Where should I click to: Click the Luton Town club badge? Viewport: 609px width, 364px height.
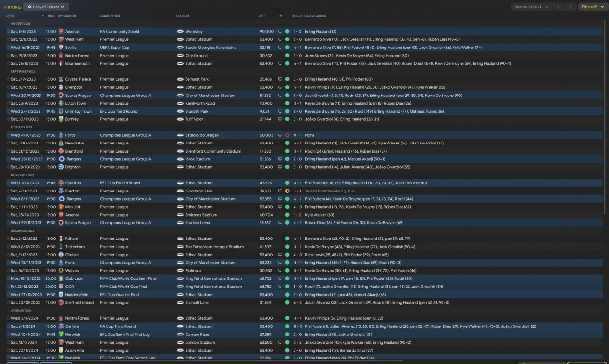click(x=61, y=103)
